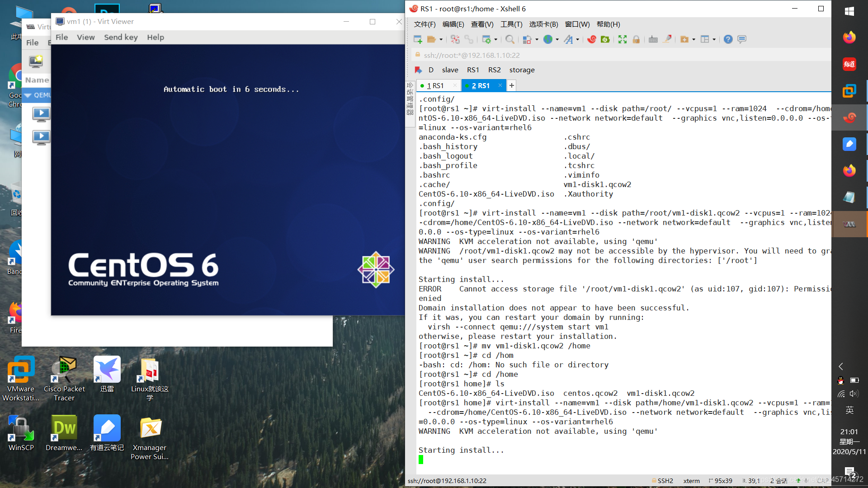Click the terminal layout icon in Xshell toolbar
Viewport: 868px width, 488px height.
(706, 39)
